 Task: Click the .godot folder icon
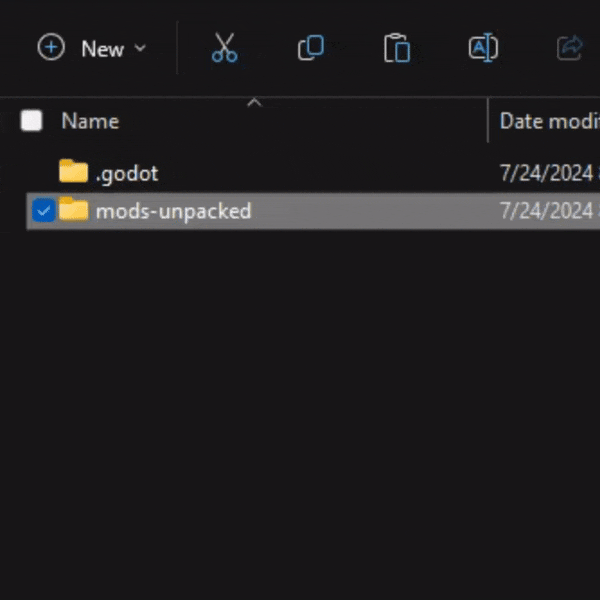[73, 172]
